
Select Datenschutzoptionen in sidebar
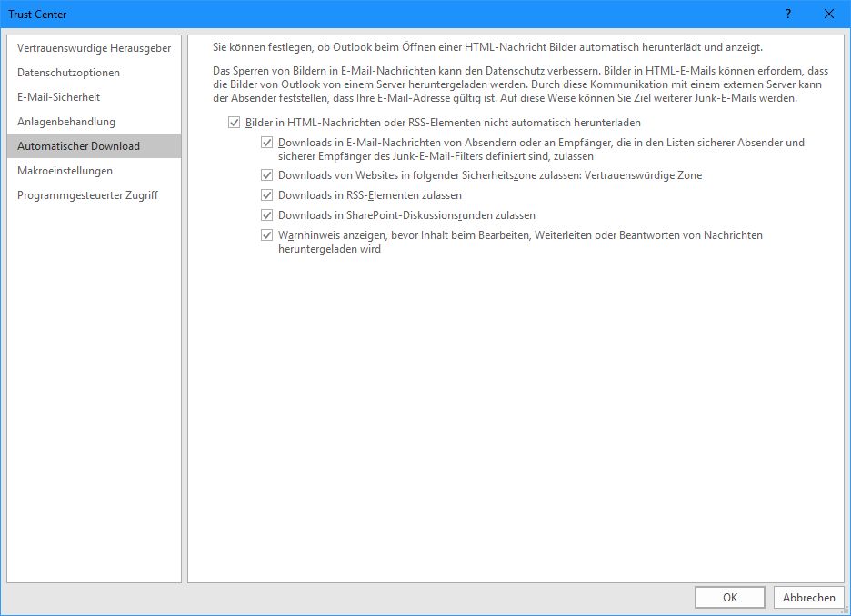pyautogui.click(x=94, y=72)
